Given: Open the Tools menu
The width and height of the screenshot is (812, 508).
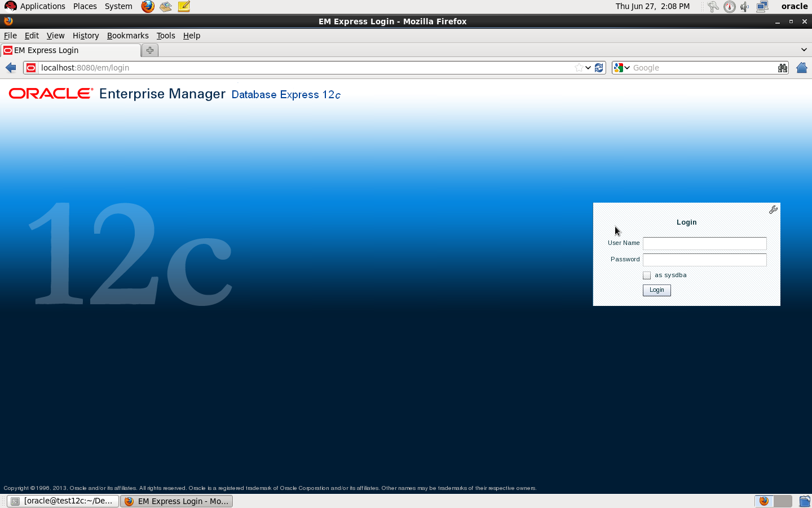Looking at the screenshot, I should click(x=166, y=36).
